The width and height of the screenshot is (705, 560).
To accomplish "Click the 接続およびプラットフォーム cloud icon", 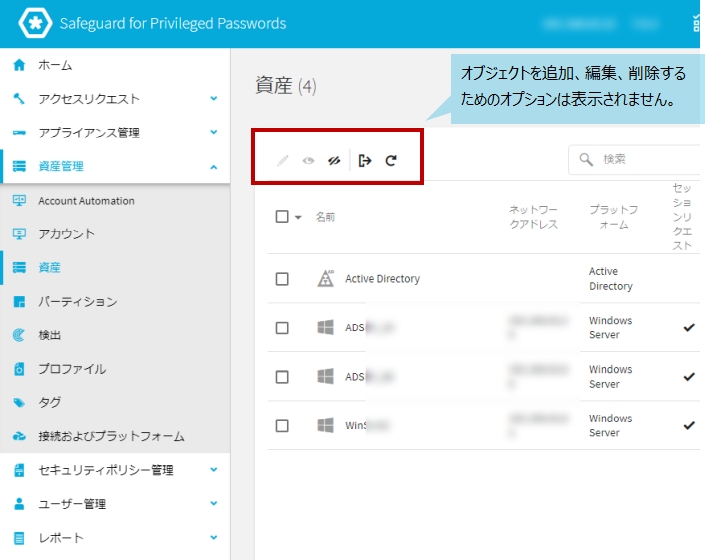I will 19,436.
